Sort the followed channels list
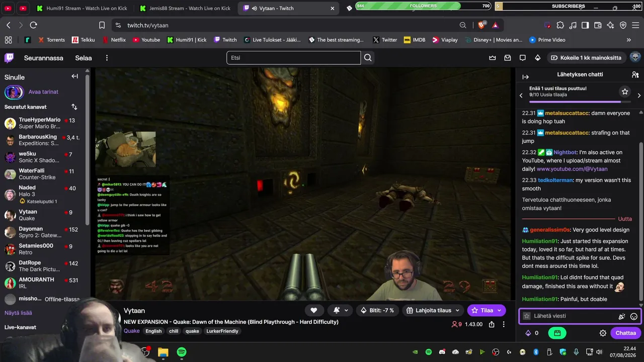This screenshot has width=644, height=362. [74, 107]
